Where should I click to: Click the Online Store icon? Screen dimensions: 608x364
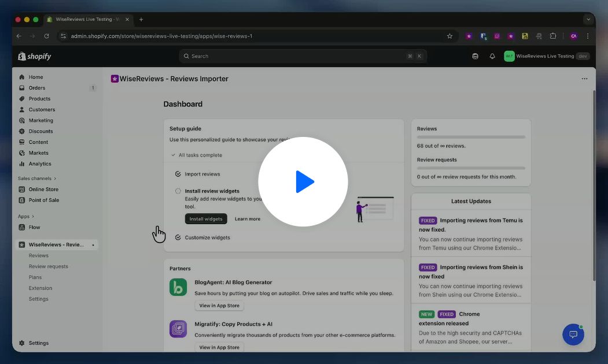22,190
